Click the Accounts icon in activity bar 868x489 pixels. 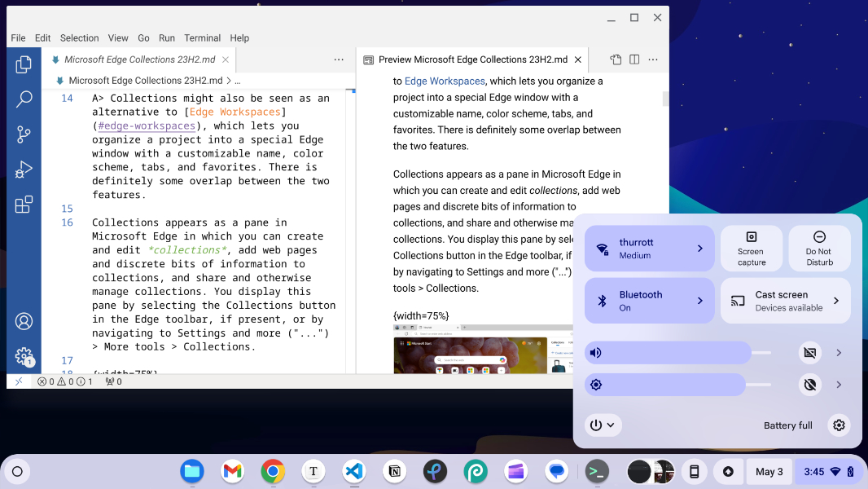[x=24, y=321]
